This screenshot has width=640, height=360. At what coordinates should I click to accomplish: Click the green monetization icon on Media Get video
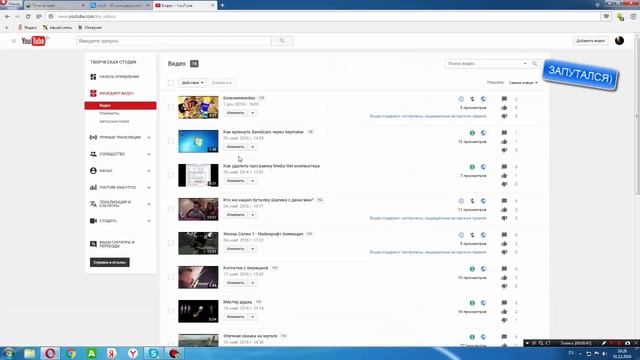click(472, 167)
